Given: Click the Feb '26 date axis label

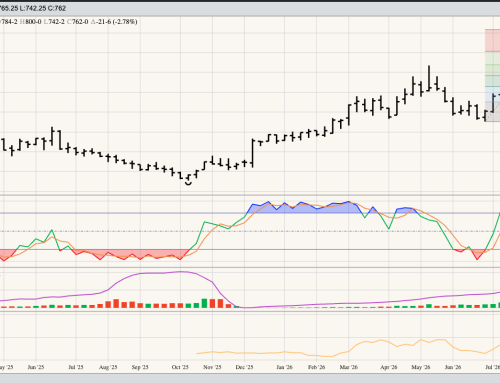Looking at the screenshot, I should click(x=316, y=367).
